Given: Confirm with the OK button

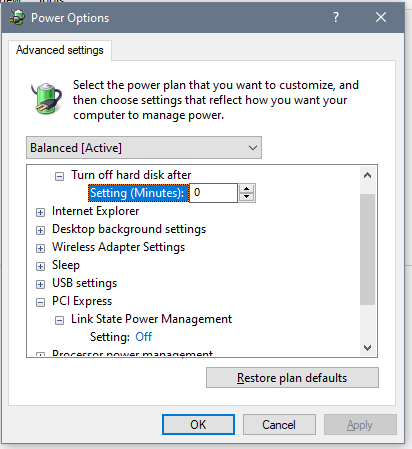Looking at the screenshot, I should coord(198,425).
